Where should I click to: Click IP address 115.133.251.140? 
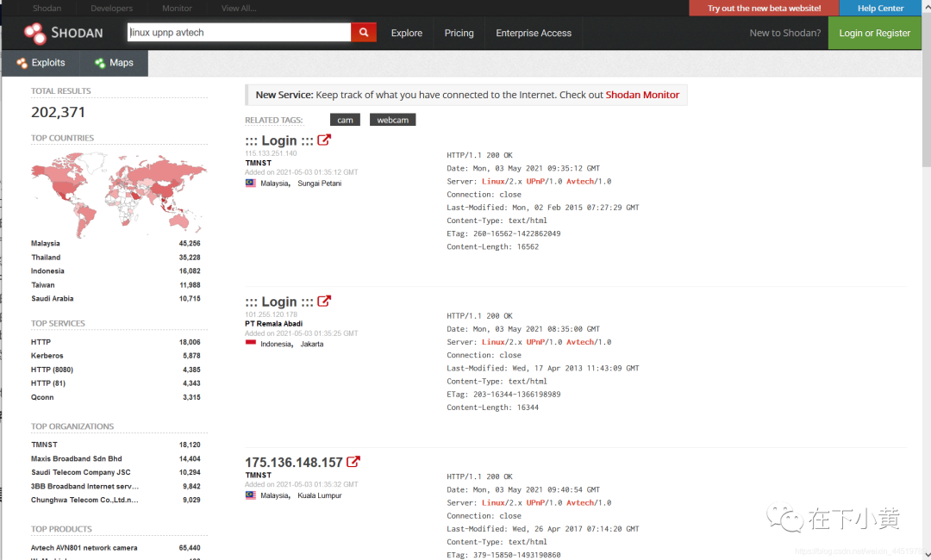(x=271, y=153)
